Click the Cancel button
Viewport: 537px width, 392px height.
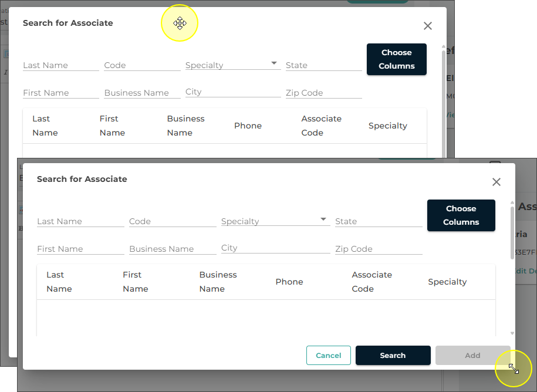pos(329,356)
